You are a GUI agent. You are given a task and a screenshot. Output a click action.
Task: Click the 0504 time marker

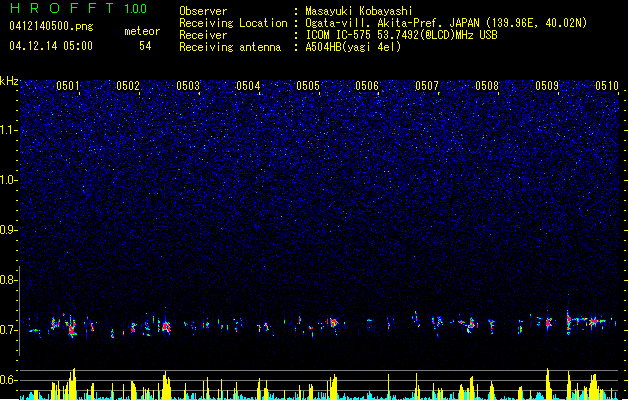[x=248, y=86]
